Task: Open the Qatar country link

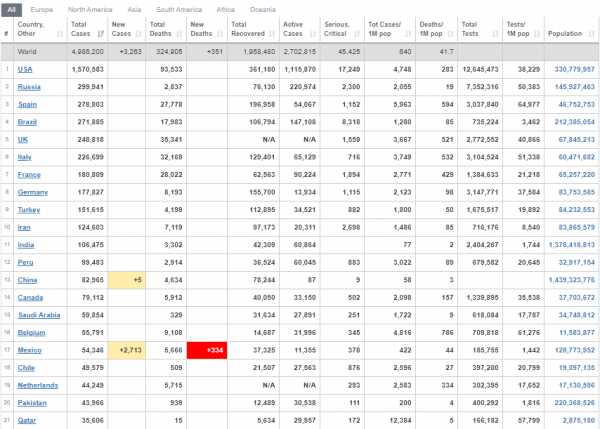Action: click(27, 421)
